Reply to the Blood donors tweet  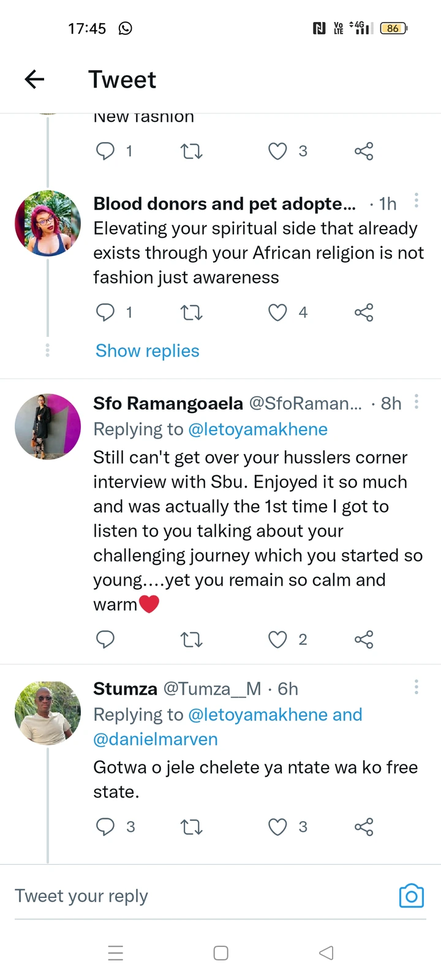(105, 312)
